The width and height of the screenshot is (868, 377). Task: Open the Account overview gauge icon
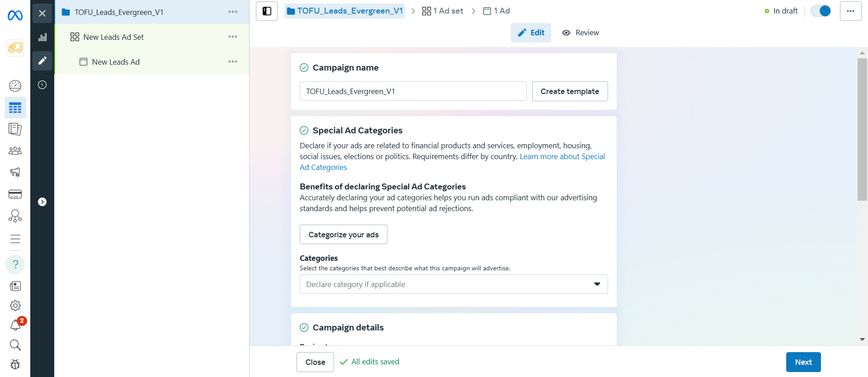click(x=15, y=85)
